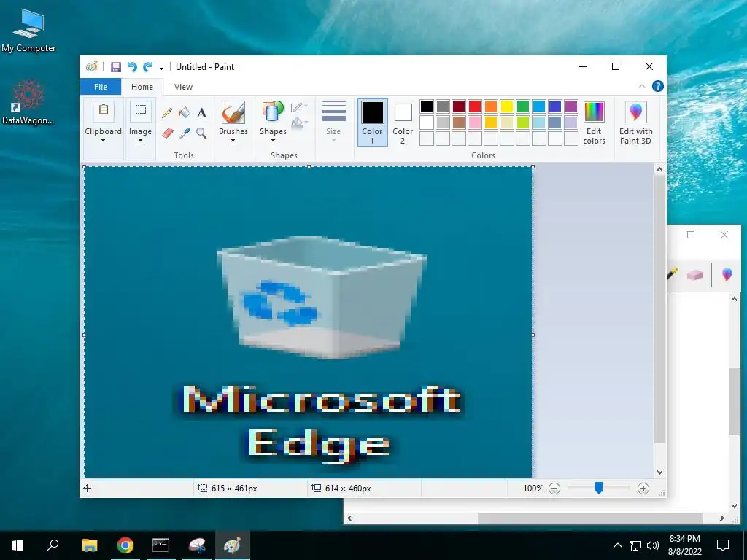The image size is (747, 560).
Task: Open the shape Outline dropdown
Action: (299, 106)
